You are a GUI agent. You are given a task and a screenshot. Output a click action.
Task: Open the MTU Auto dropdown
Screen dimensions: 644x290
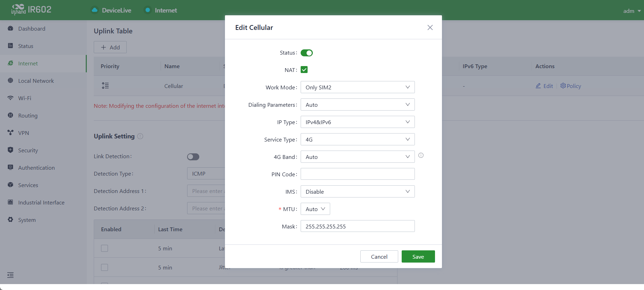315,209
